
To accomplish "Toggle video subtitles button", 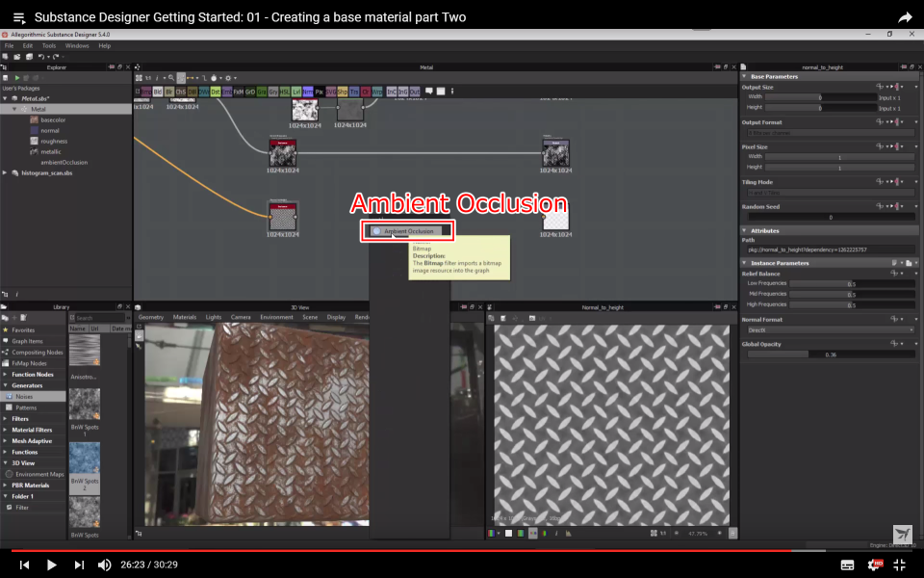I will click(x=847, y=565).
